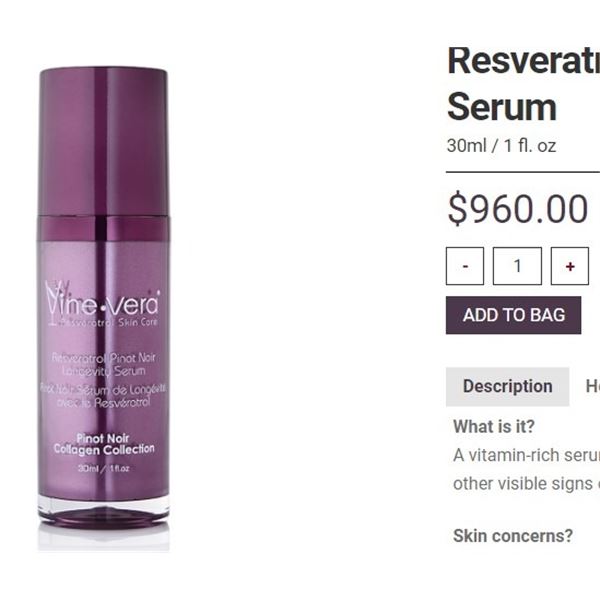Open the partially visible tab beside Description
600x600 pixels.
(592, 386)
